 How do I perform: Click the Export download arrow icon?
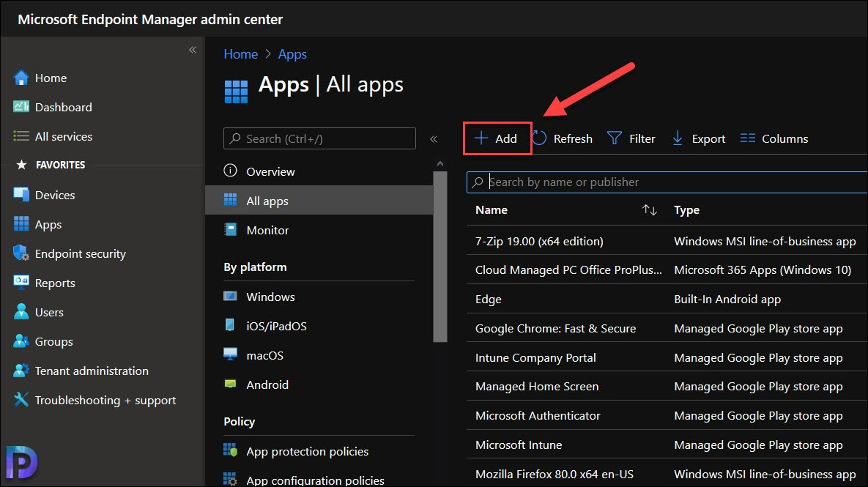click(x=677, y=138)
